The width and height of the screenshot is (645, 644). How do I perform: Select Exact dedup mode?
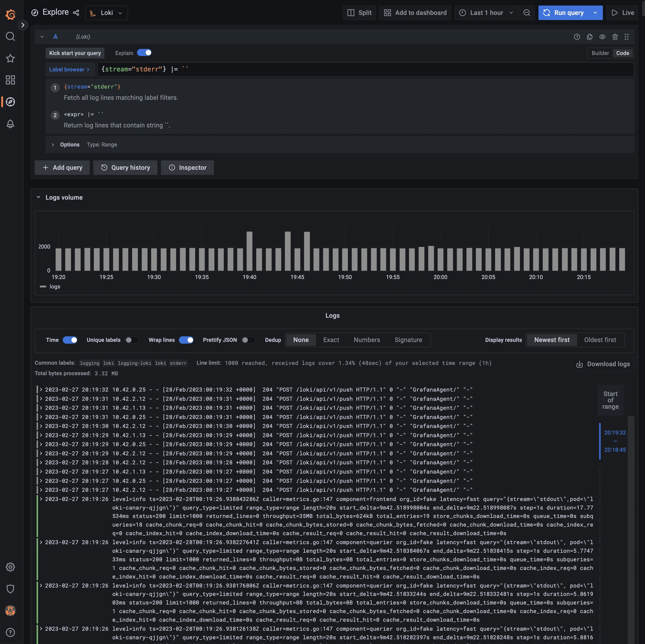coord(331,340)
